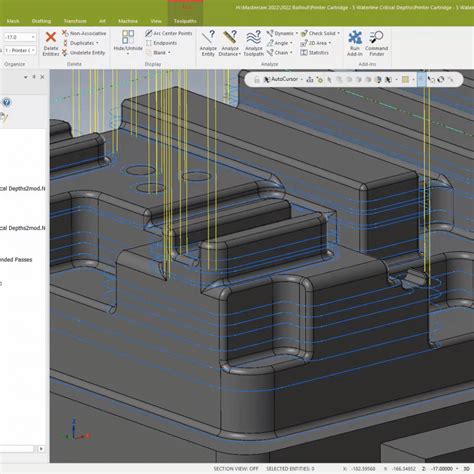Launch the Analyze Toolpath tool
The height and width of the screenshot is (474, 474).
point(254,37)
